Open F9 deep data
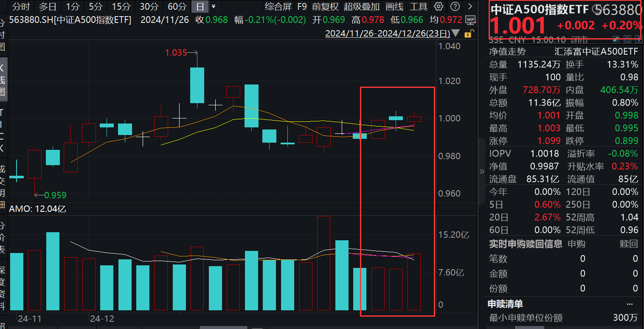This screenshot has height=329, width=644. click(x=302, y=6)
